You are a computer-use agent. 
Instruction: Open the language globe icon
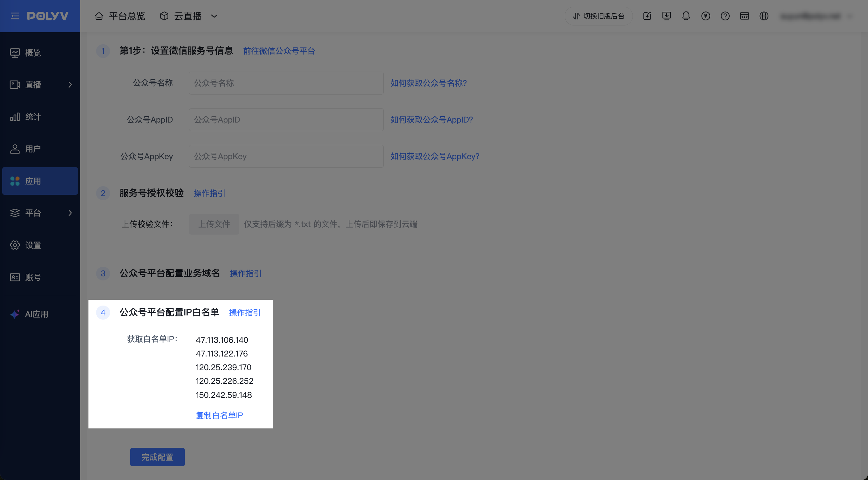click(x=764, y=16)
